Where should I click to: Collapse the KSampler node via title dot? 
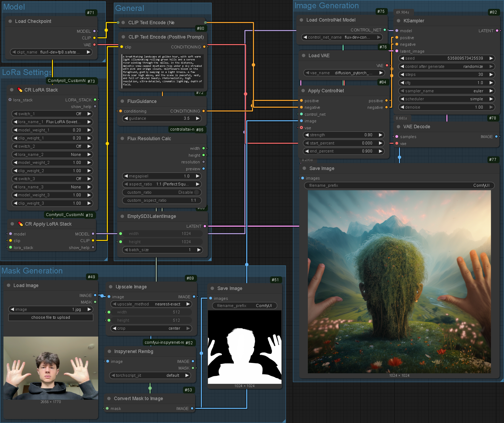(x=398, y=21)
